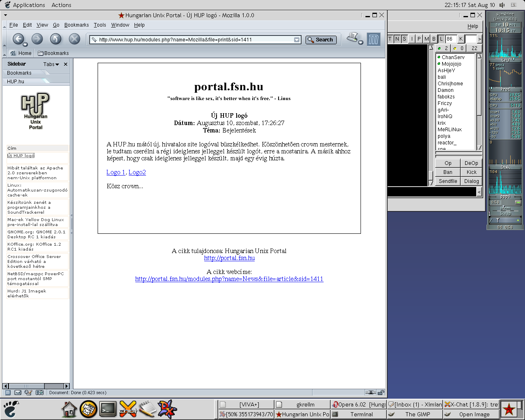Screen dimensions: 525x420
Task: Click the security padlock icon in status bar
Action: click(381, 393)
